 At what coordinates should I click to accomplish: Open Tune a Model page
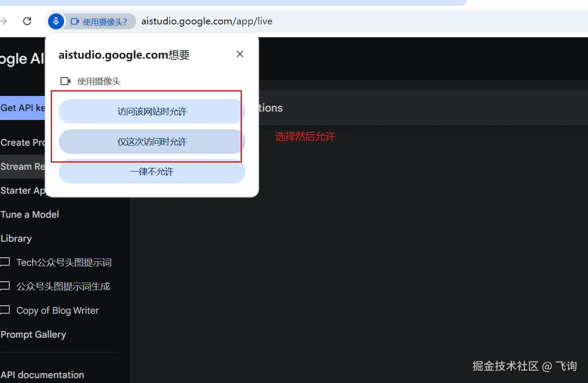(x=30, y=215)
